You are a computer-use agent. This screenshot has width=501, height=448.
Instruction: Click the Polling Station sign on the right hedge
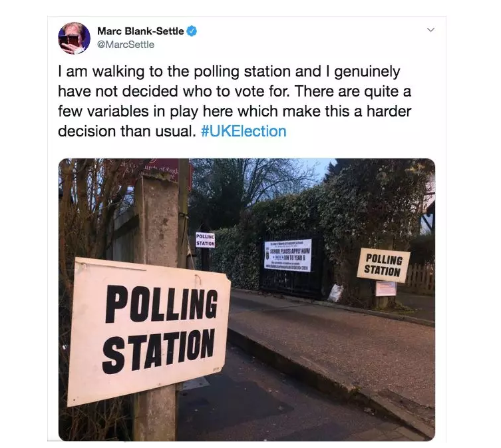pyautogui.click(x=383, y=264)
